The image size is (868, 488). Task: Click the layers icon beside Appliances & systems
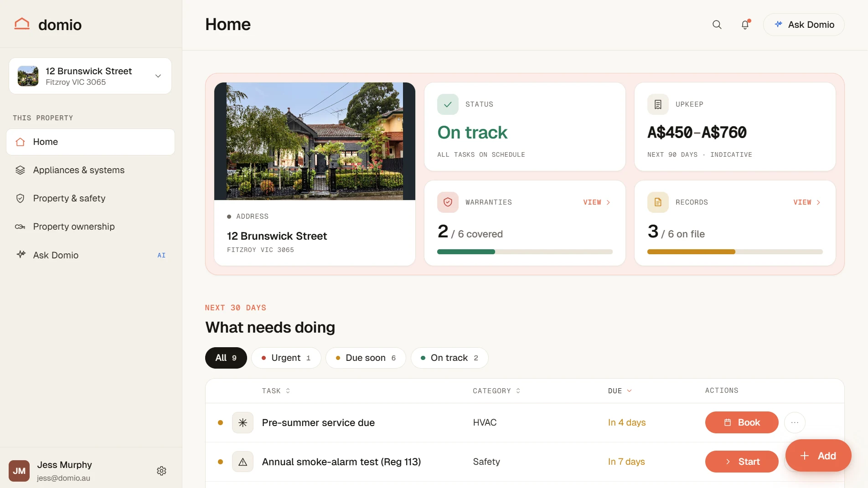(x=20, y=170)
